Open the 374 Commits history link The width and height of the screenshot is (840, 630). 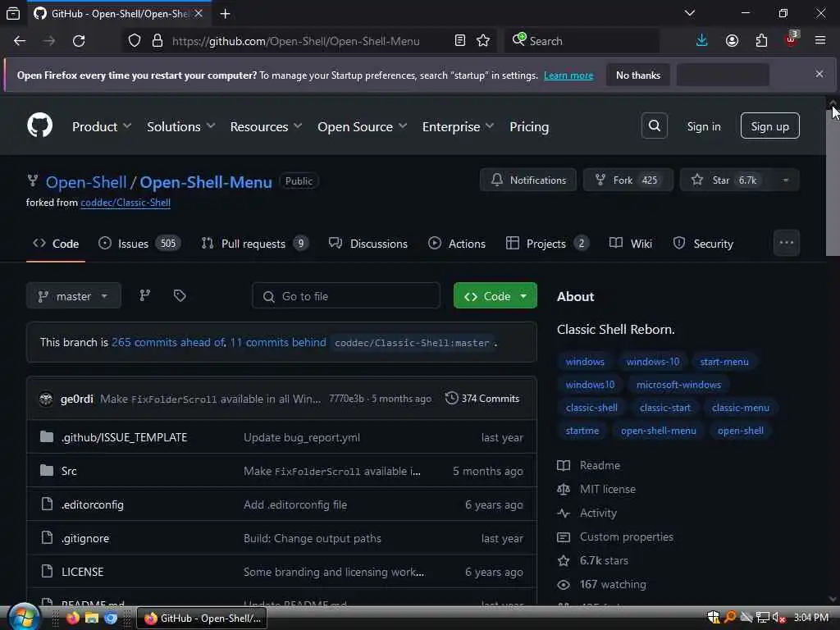(x=482, y=398)
